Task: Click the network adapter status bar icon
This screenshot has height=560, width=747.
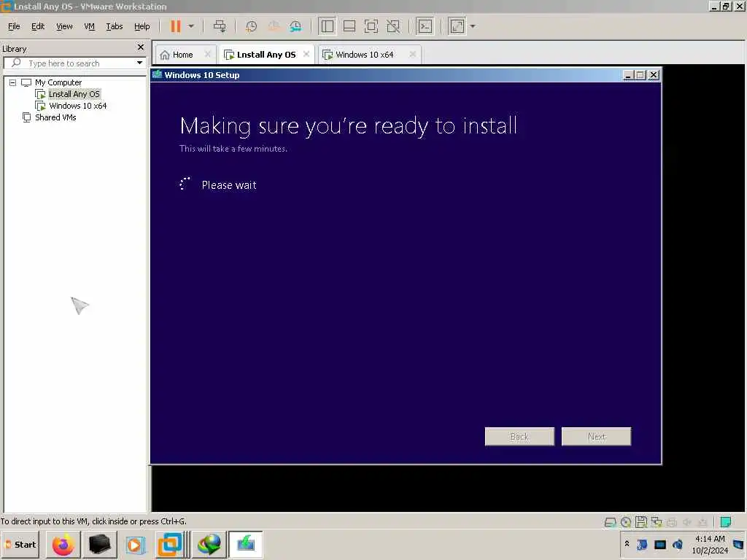Action: [x=657, y=522]
